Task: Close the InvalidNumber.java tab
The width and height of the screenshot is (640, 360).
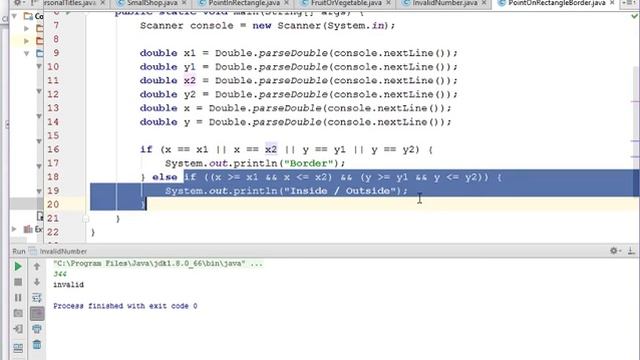Action: [x=484, y=3]
